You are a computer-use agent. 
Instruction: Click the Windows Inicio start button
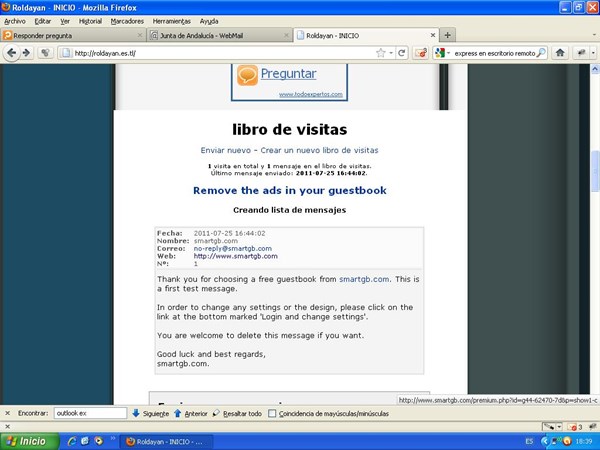[30, 441]
